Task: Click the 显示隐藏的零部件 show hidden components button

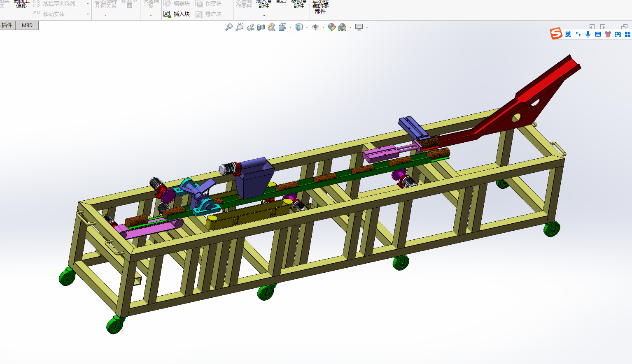Action: coord(320,7)
